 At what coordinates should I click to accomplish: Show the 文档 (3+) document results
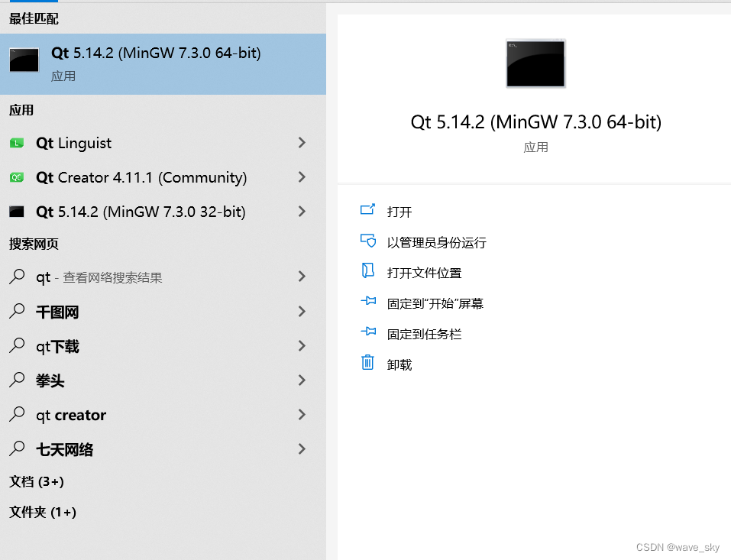click(37, 481)
